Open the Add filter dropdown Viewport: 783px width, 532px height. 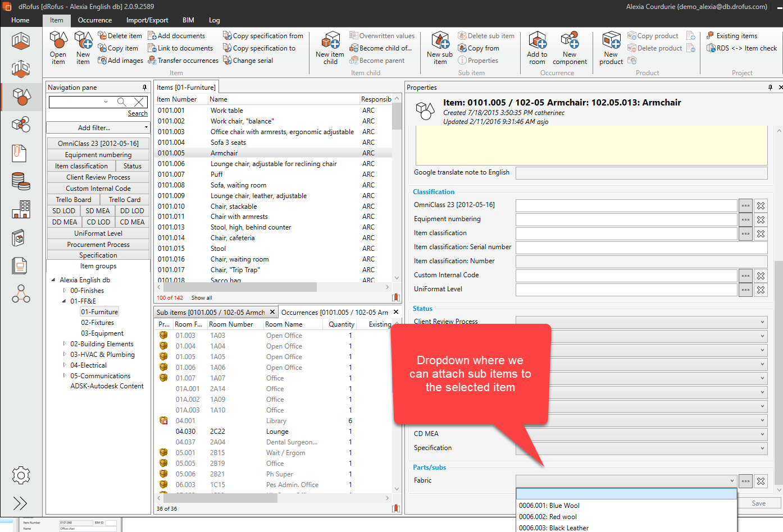pos(98,128)
